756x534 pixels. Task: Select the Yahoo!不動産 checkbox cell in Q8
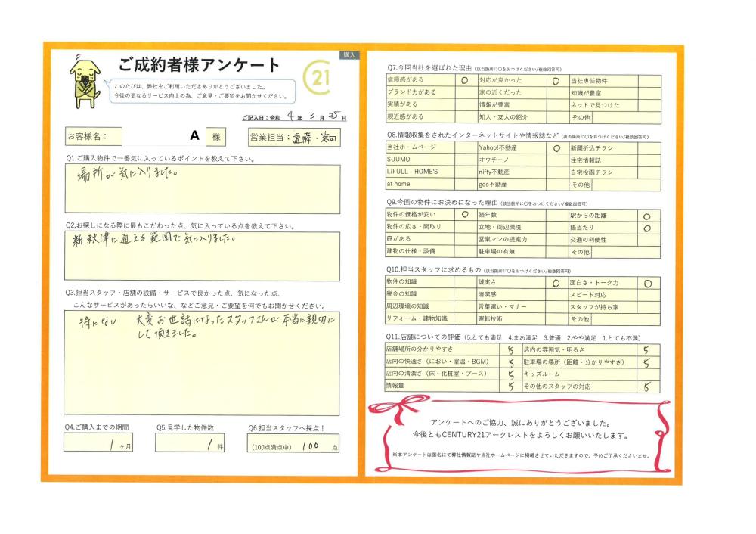coord(556,149)
